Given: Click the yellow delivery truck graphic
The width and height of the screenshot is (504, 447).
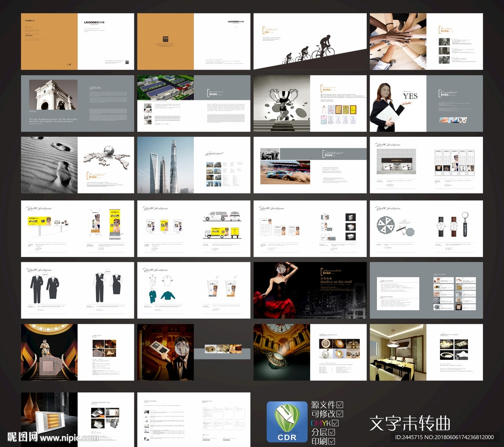Looking at the screenshot, I should [x=217, y=232].
